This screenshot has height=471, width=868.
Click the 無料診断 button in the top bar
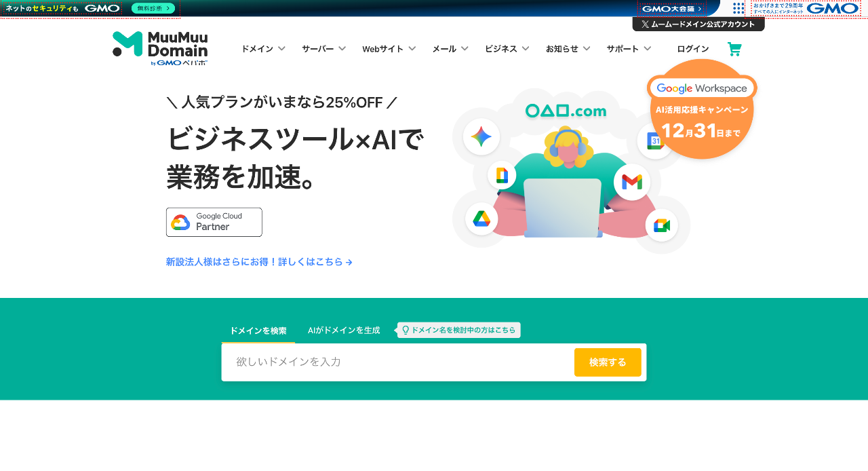pyautogui.click(x=152, y=8)
